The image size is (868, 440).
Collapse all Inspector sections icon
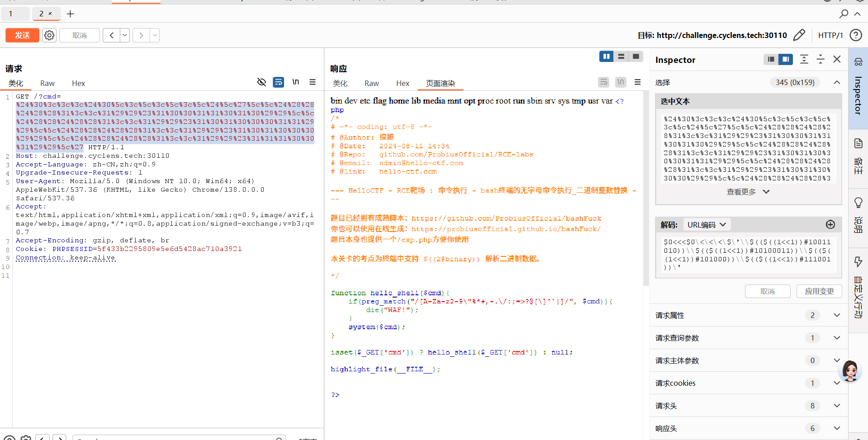pos(821,59)
